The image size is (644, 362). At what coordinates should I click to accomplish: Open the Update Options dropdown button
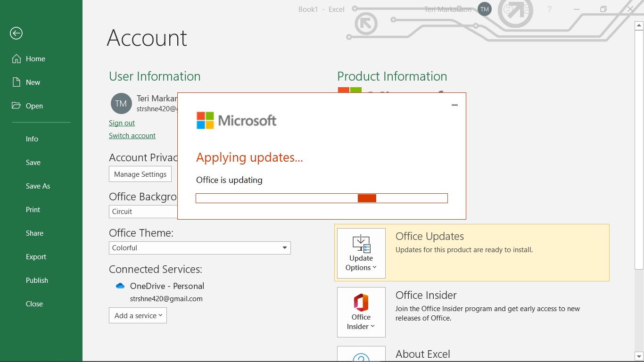[x=361, y=253]
